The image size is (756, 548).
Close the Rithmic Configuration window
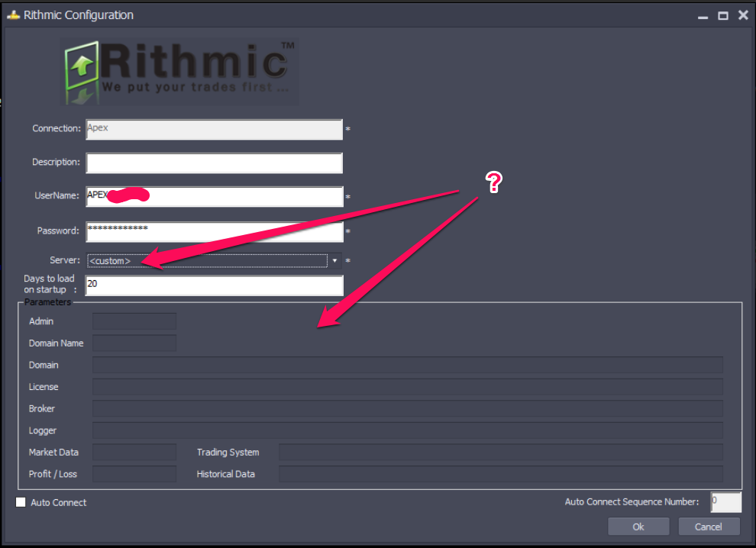pyautogui.click(x=743, y=15)
